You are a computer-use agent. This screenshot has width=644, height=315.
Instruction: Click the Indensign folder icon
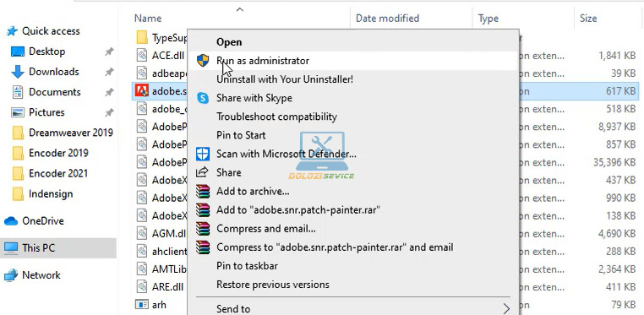point(18,194)
